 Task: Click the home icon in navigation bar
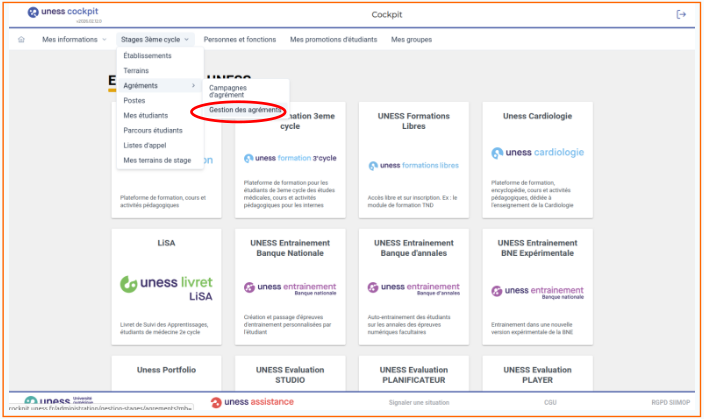click(22, 40)
